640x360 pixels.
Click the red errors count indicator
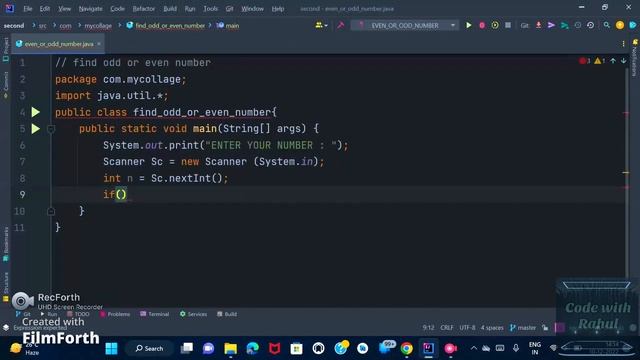click(x=584, y=61)
